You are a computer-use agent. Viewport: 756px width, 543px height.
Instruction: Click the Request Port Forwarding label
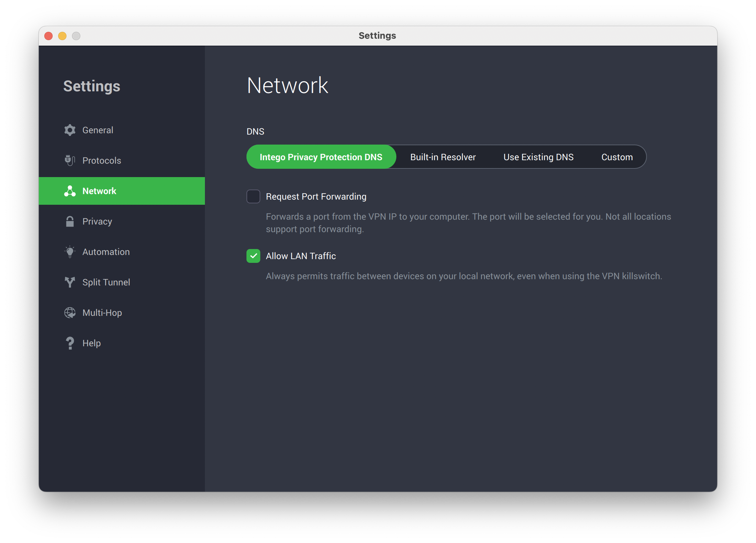[x=316, y=196]
